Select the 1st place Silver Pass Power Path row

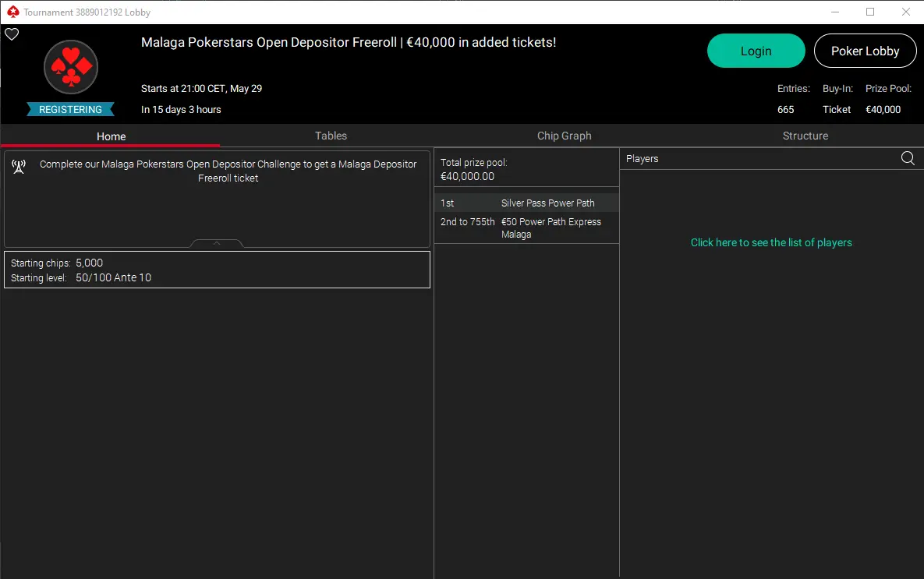(x=526, y=203)
